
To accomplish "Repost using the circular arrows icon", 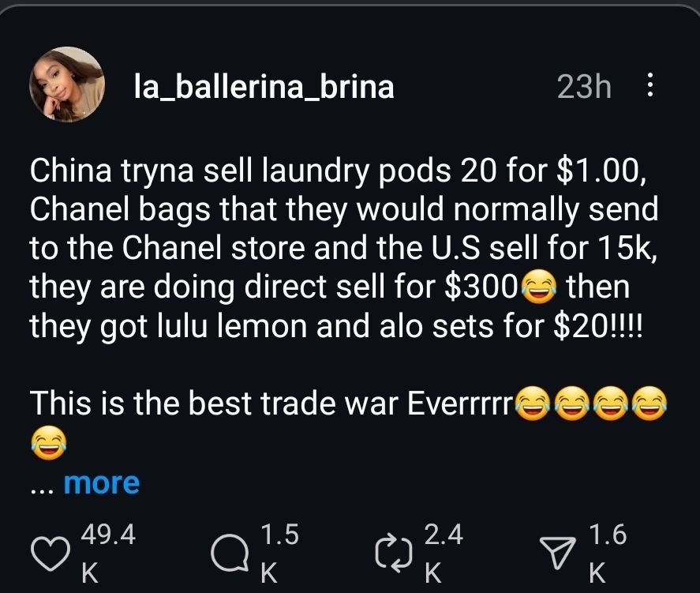I will [x=395, y=555].
